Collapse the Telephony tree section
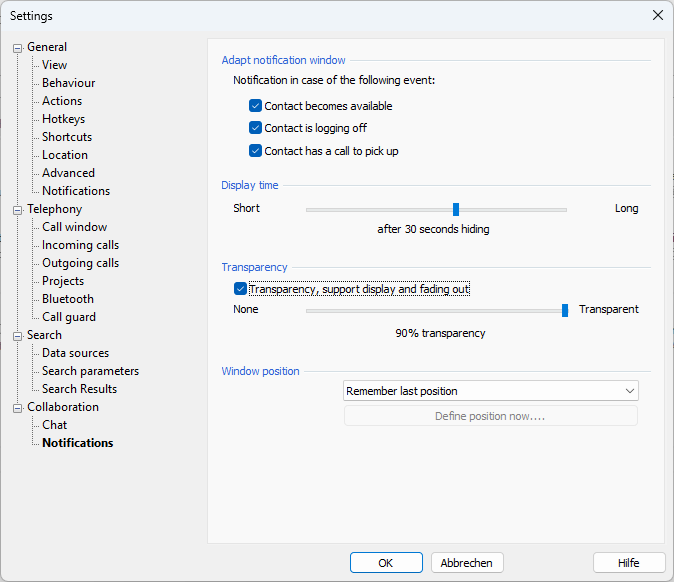The image size is (674, 582). (x=17, y=209)
